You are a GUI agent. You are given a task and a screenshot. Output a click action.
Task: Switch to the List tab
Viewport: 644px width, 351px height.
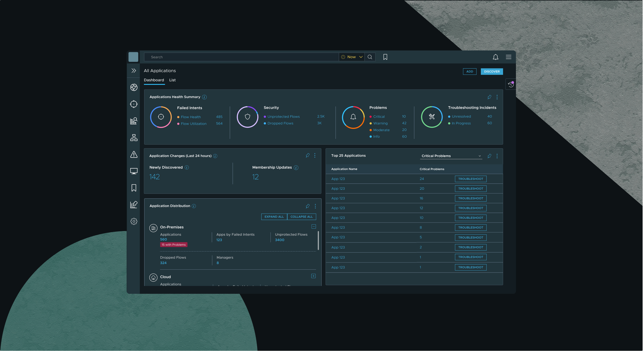(172, 80)
